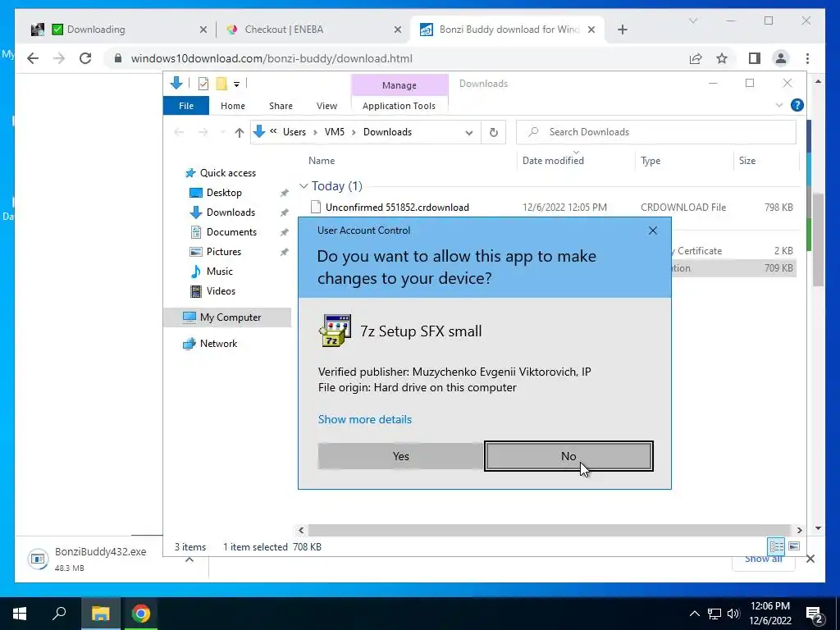Select My Computer in navigation pane
840x630 pixels.
[231, 317]
